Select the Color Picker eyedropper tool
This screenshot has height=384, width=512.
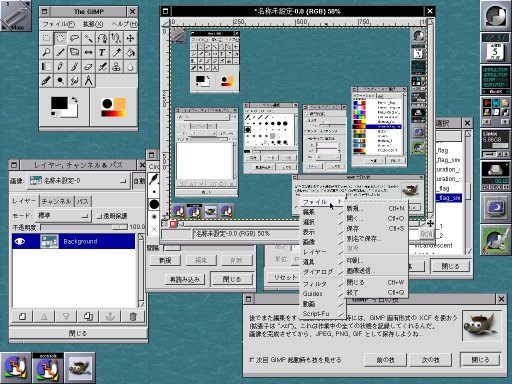116,52
